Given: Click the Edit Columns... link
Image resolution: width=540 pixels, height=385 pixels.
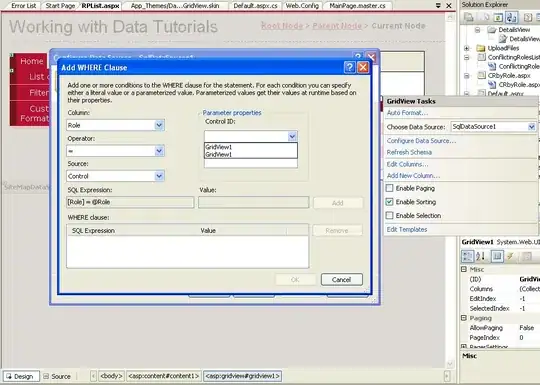Looking at the screenshot, I should click(x=407, y=164).
